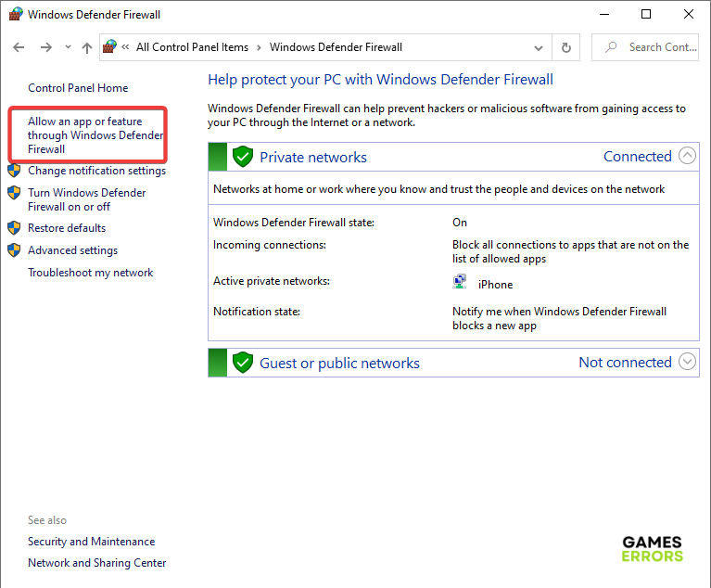Image resolution: width=711 pixels, height=588 pixels.
Task: Click the iPhone network icon
Action: 461,283
